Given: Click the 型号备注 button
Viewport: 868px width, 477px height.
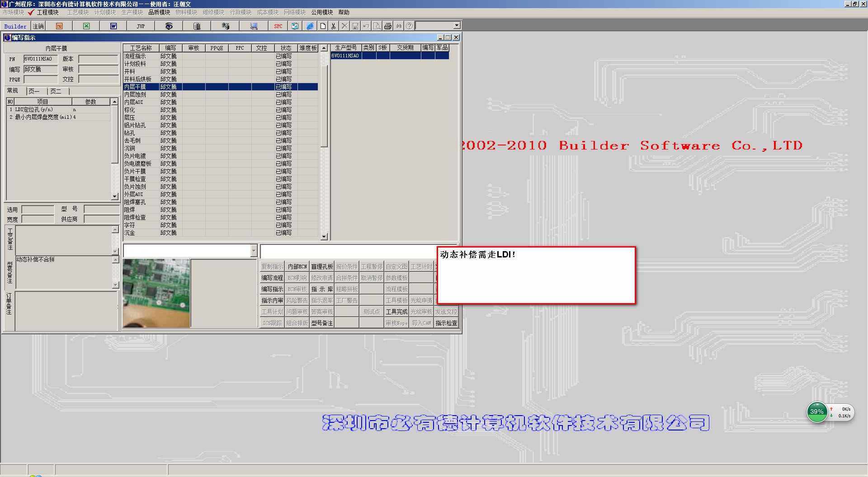Looking at the screenshot, I should click(x=322, y=323).
